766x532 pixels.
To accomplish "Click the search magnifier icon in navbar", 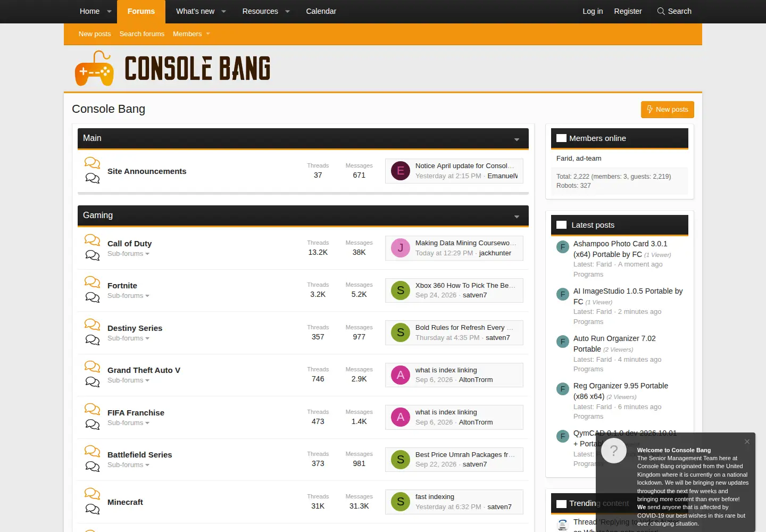I will pyautogui.click(x=661, y=11).
